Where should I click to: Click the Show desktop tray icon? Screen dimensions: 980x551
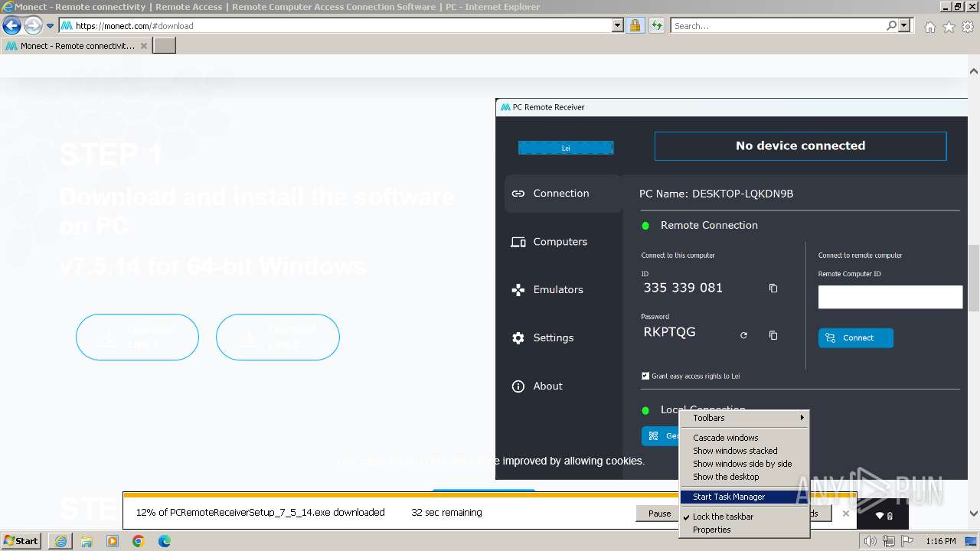click(x=971, y=541)
